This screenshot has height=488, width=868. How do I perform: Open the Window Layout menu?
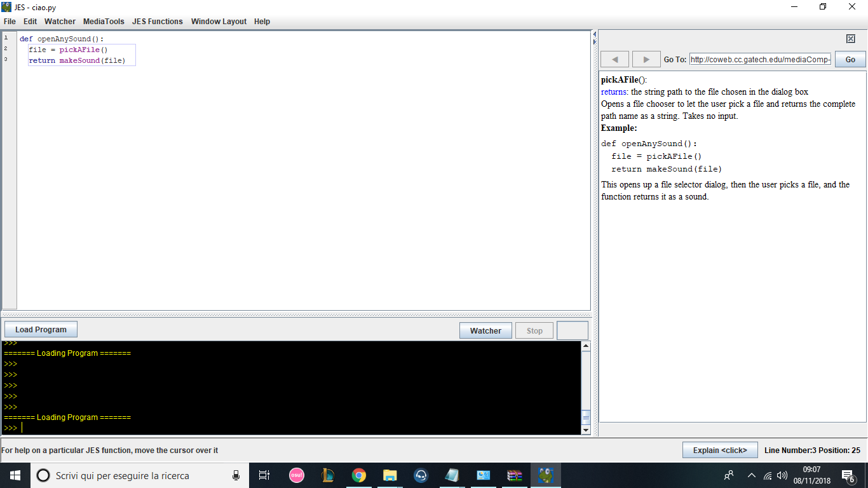click(219, 22)
